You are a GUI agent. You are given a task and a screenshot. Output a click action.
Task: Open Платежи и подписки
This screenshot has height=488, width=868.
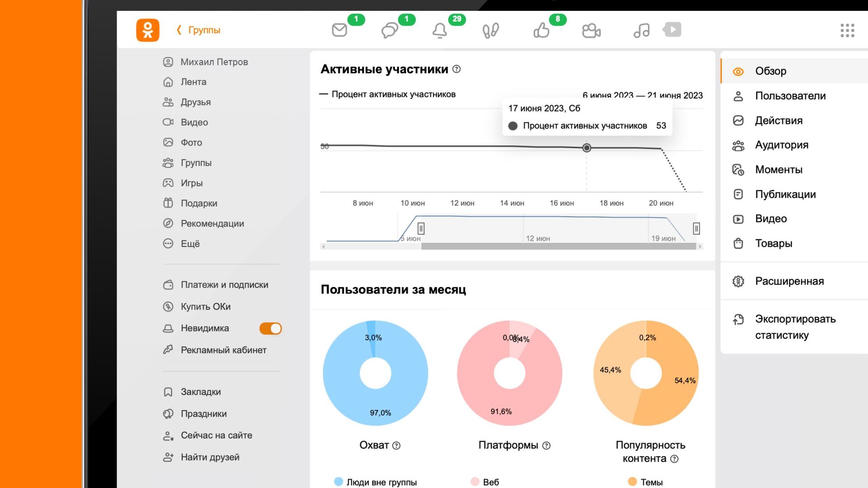pyautogui.click(x=216, y=285)
